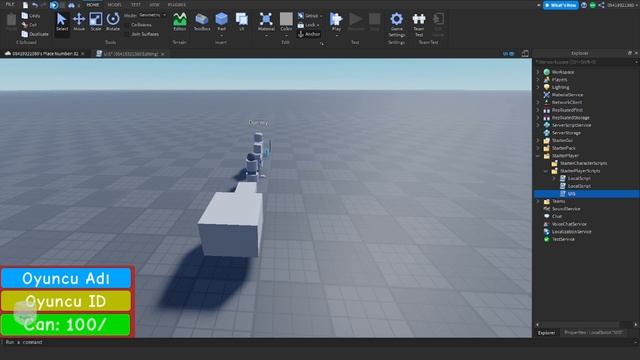Choose the Move tool
Viewport: 640px width, 360px height.
click(x=79, y=22)
